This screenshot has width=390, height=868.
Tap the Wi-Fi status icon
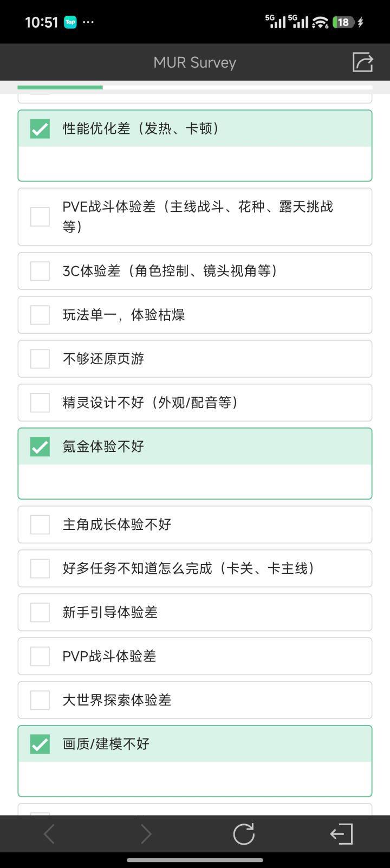pyautogui.click(x=320, y=22)
